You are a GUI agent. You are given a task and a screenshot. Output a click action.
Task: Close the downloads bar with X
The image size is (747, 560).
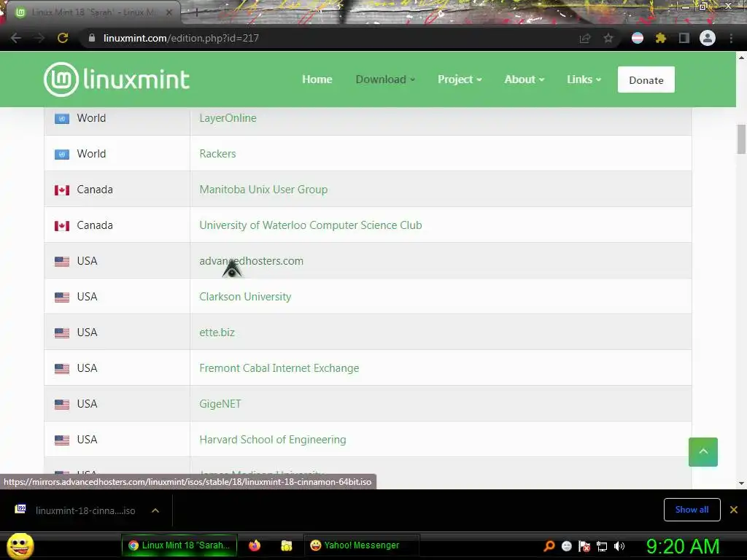734,510
